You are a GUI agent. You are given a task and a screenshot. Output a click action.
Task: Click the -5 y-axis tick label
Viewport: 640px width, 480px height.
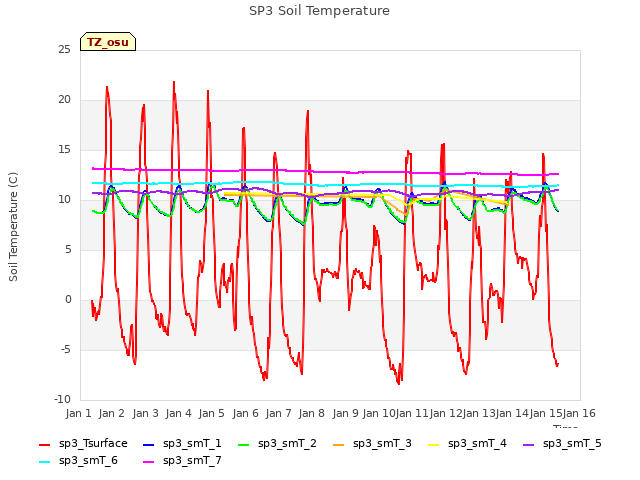(x=66, y=350)
